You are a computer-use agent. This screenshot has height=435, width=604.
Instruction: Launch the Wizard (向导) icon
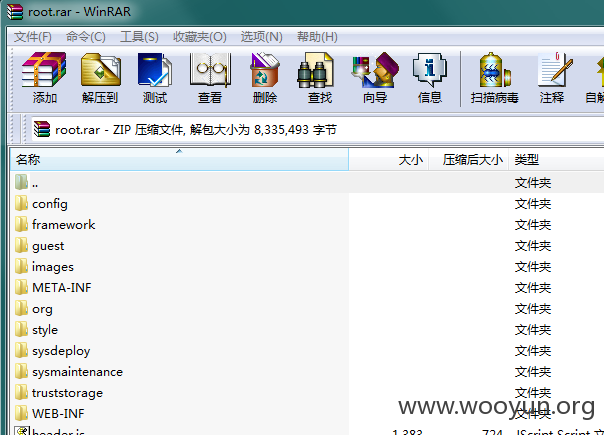tap(375, 70)
